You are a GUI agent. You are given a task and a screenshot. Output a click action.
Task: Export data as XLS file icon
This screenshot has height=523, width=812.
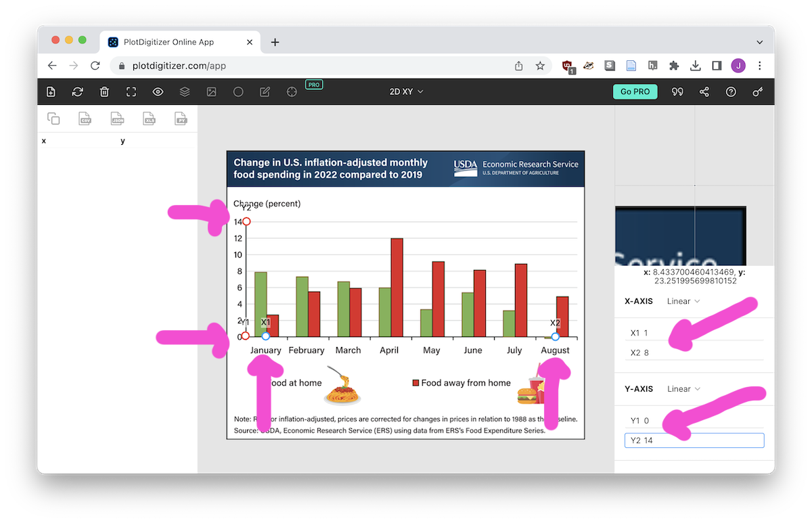click(x=150, y=118)
